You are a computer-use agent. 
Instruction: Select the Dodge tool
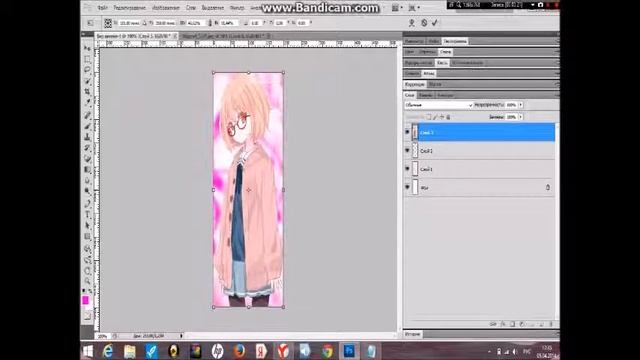coord(87,191)
